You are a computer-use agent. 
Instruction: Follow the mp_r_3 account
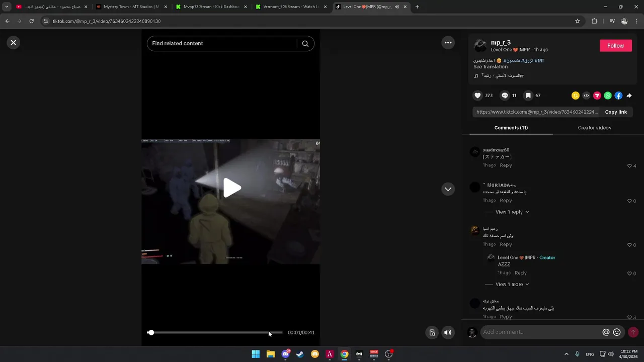coord(615,45)
